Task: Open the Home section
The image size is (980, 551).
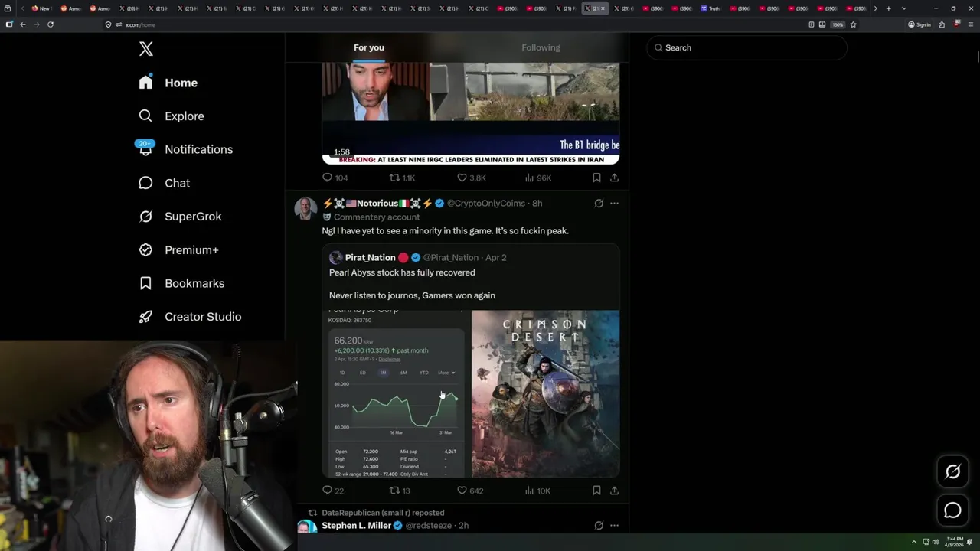Action: pos(168,83)
